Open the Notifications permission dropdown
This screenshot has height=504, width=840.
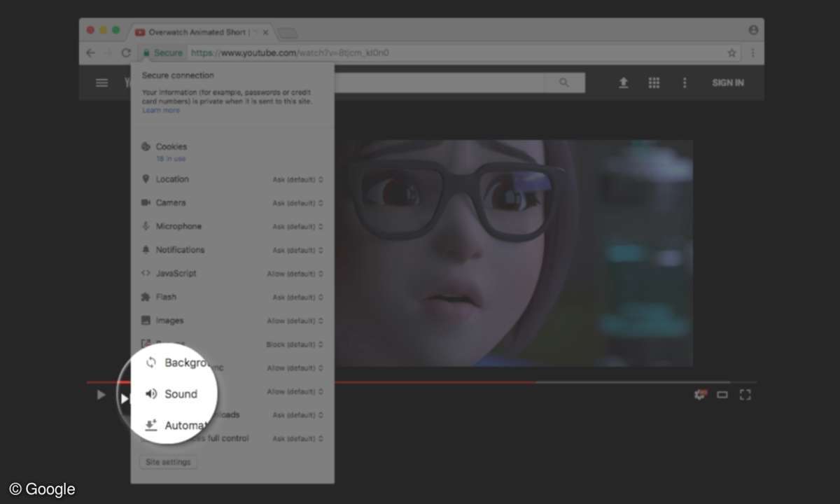tap(297, 251)
